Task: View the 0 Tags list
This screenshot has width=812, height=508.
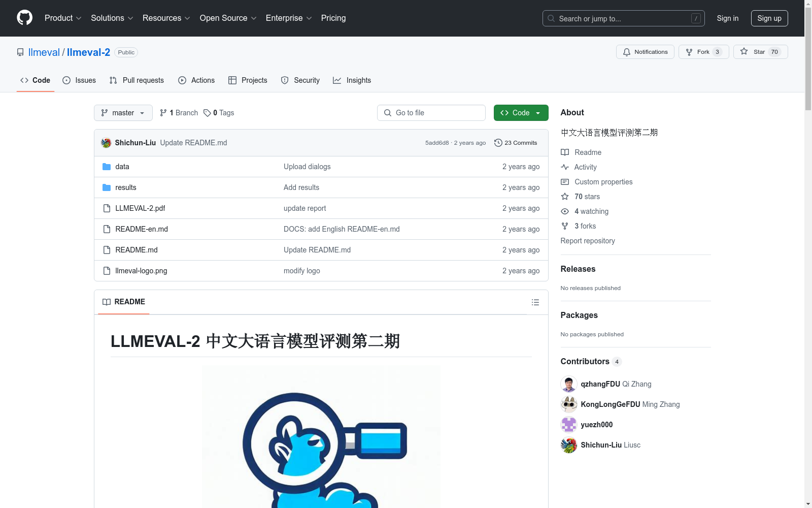Action: click(x=219, y=113)
